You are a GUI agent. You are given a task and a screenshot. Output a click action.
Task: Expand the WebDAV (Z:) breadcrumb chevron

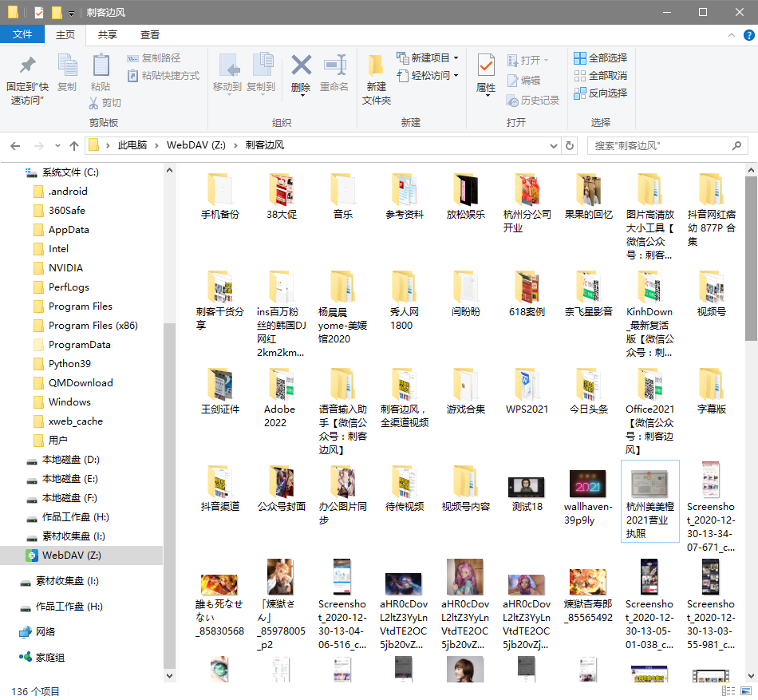click(x=235, y=145)
